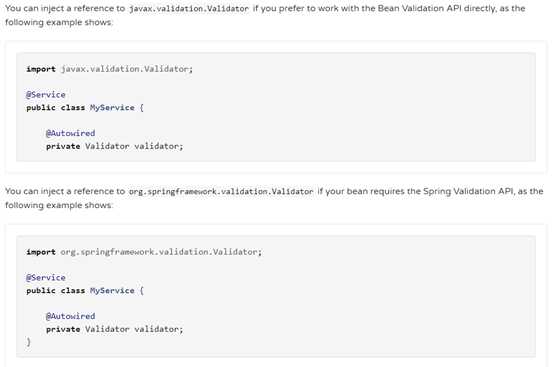Click 'following example shows' under the javax sentence

pyautogui.click(x=58, y=22)
